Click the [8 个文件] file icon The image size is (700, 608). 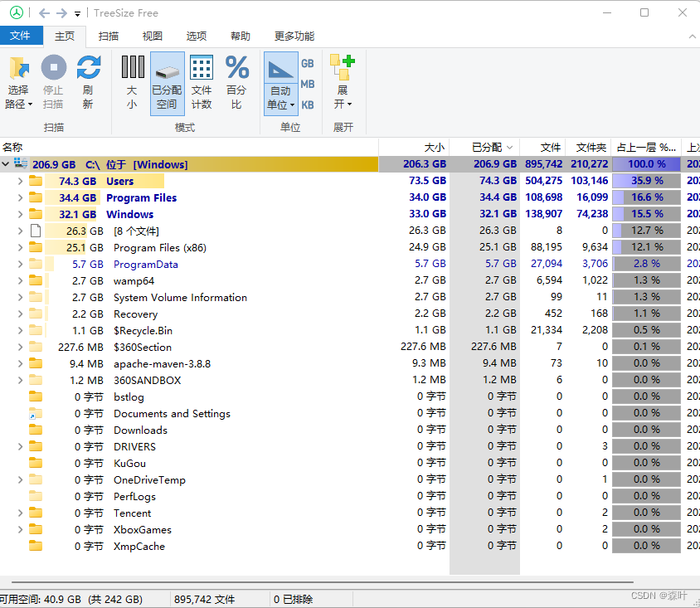[x=36, y=231]
